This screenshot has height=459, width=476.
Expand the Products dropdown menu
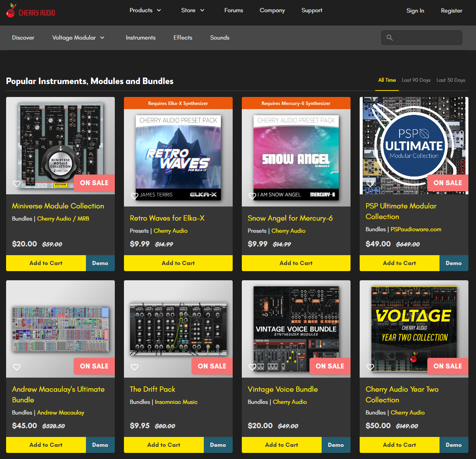(x=145, y=10)
